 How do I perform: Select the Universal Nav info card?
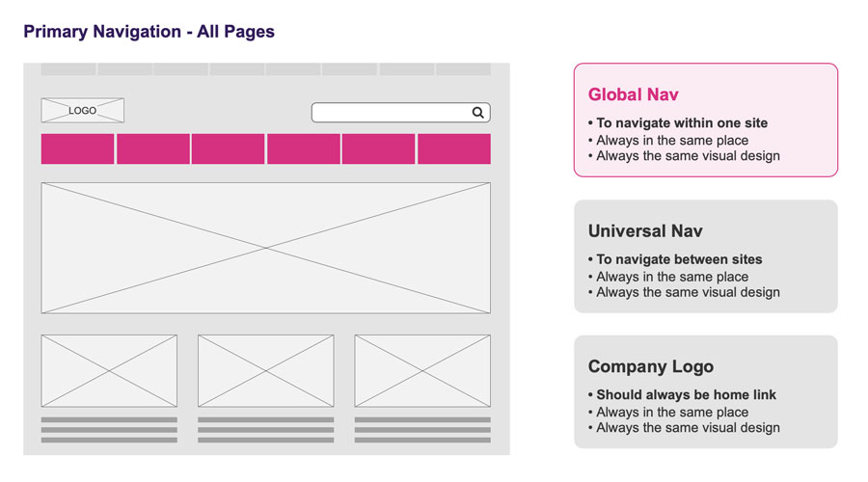click(x=705, y=256)
